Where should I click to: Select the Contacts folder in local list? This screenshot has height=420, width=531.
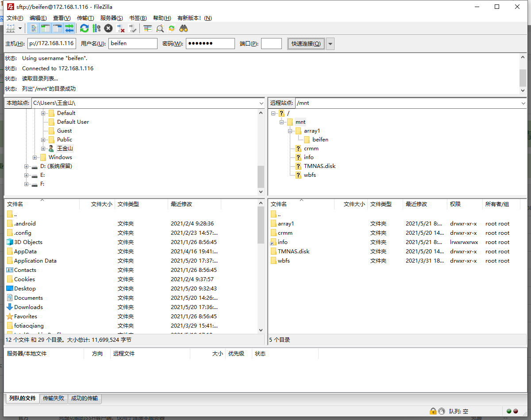[25, 270]
